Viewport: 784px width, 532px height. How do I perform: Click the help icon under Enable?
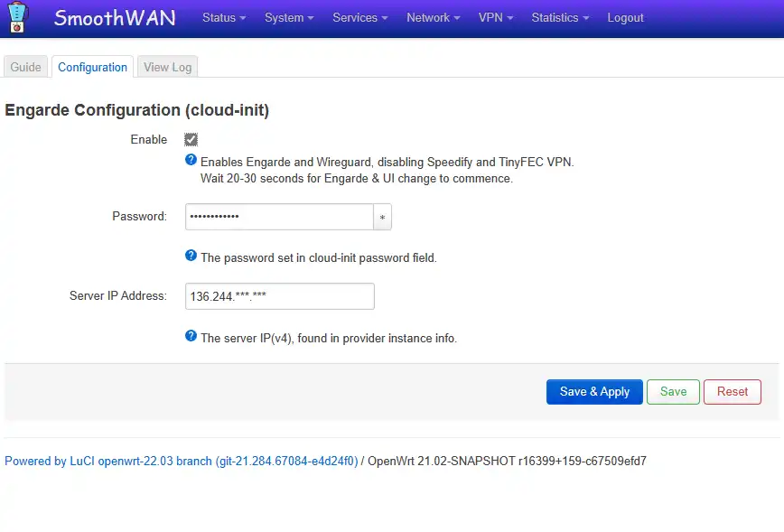pos(191,160)
